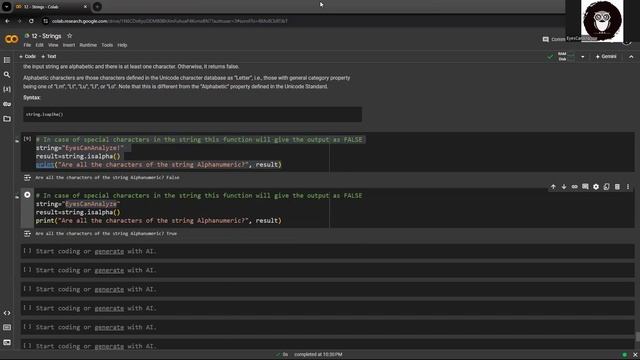Click the browser address bar URL
The width and height of the screenshot is (640, 360).
[169, 21]
